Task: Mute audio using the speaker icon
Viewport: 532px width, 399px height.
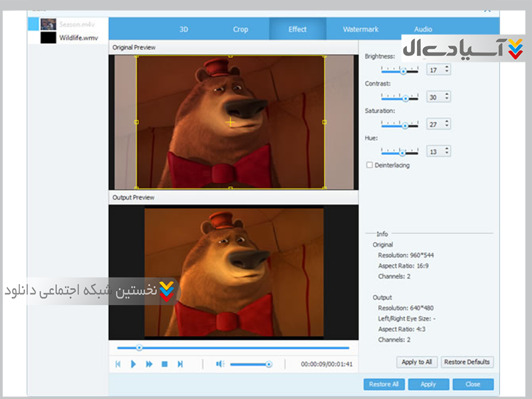Action: pos(220,364)
